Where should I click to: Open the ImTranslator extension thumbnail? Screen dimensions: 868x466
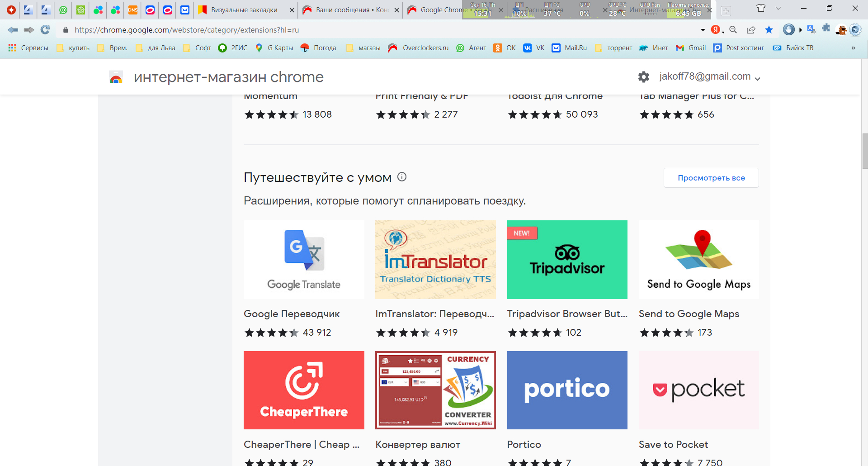click(435, 260)
